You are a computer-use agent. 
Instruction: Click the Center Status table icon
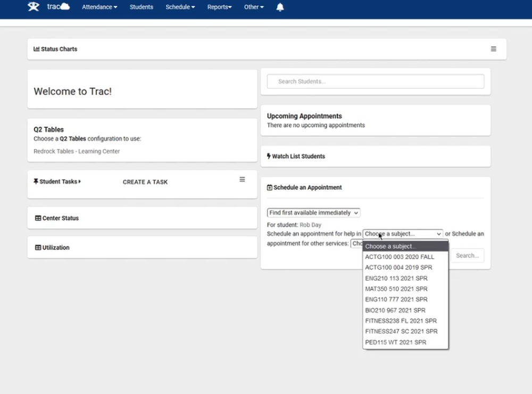(x=38, y=218)
